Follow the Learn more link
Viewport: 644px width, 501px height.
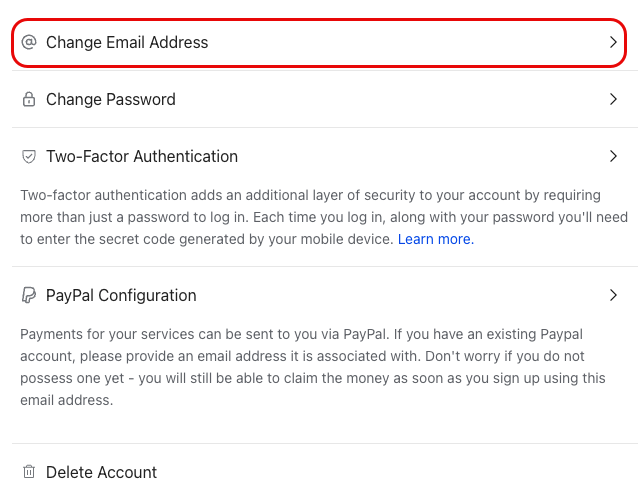436,239
